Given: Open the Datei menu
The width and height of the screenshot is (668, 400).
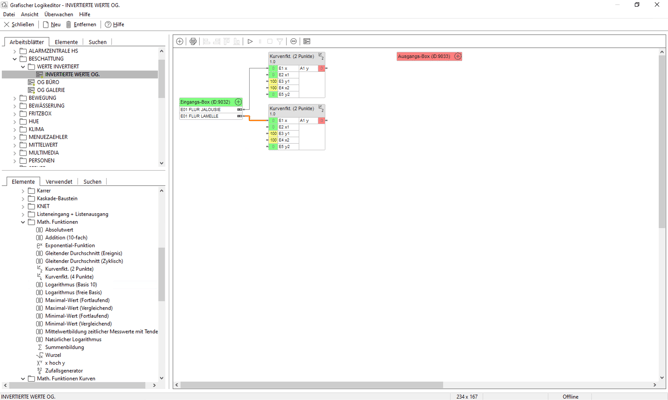Looking at the screenshot, I should 9,14.
